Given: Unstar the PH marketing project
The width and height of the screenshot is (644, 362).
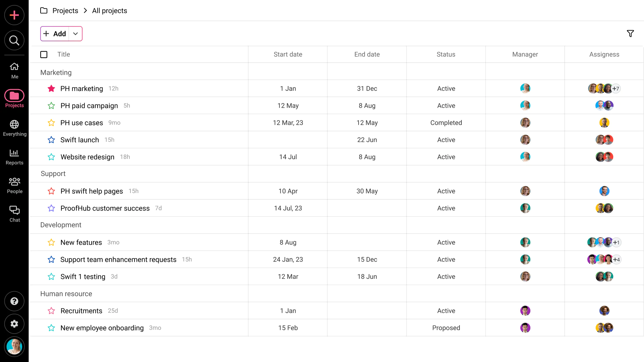Looking at the screenshot, I should [x=51, y=88].
